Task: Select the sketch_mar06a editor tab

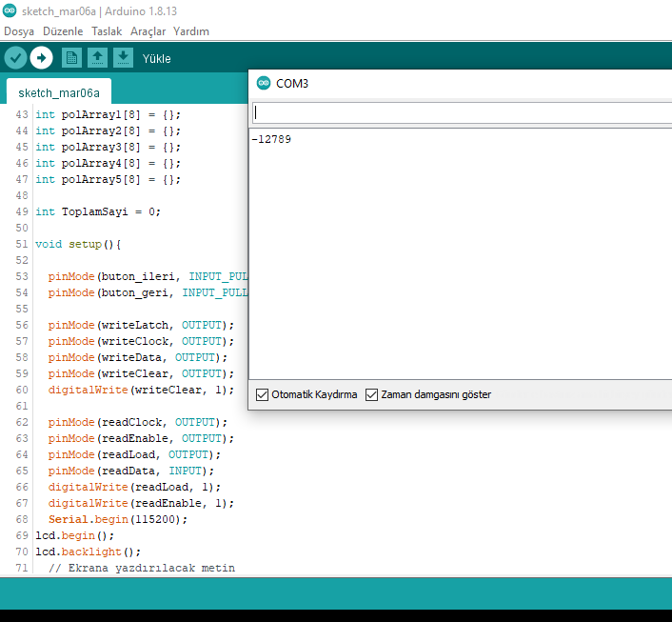Action: pos(59,93)
